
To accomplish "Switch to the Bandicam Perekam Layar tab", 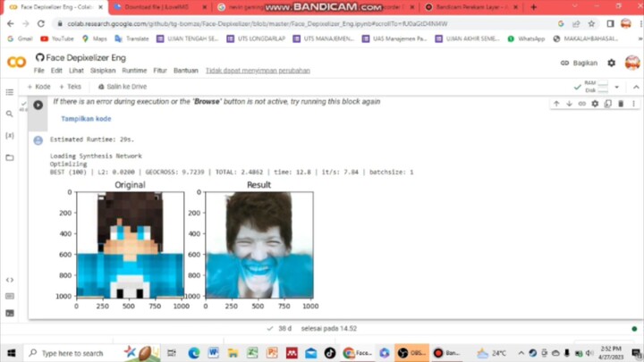I will click(471, 7).
